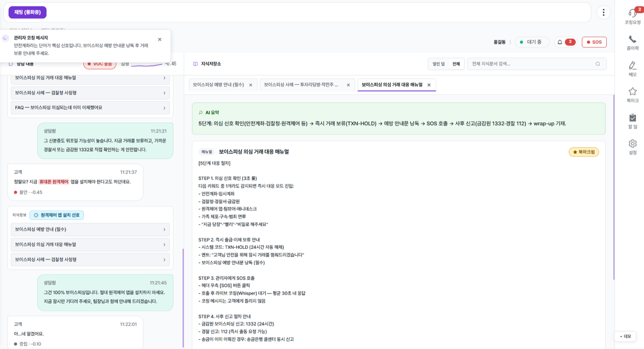644x349 pixels.
Task: Click the AI 요약 sparkle icon
Action: [200, 113]
